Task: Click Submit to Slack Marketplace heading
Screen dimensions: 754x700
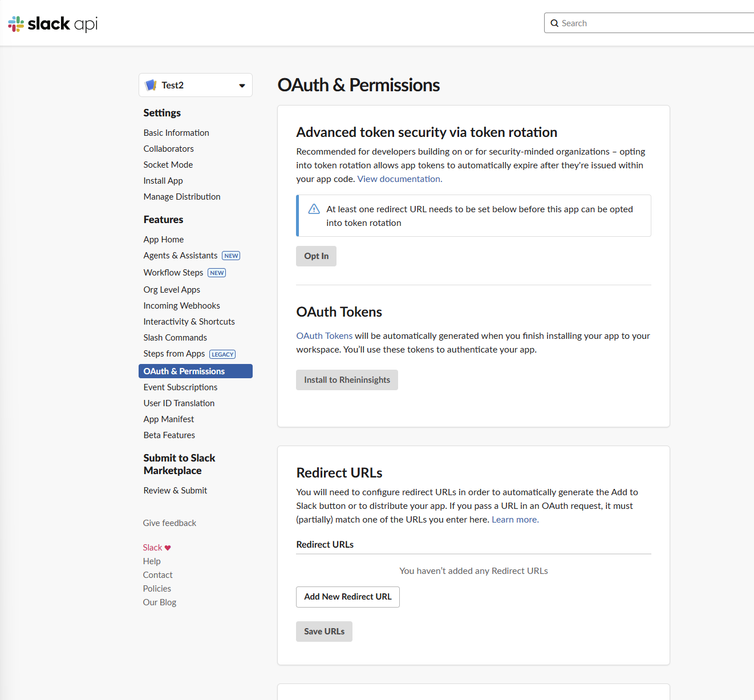Action: [179, 464]
